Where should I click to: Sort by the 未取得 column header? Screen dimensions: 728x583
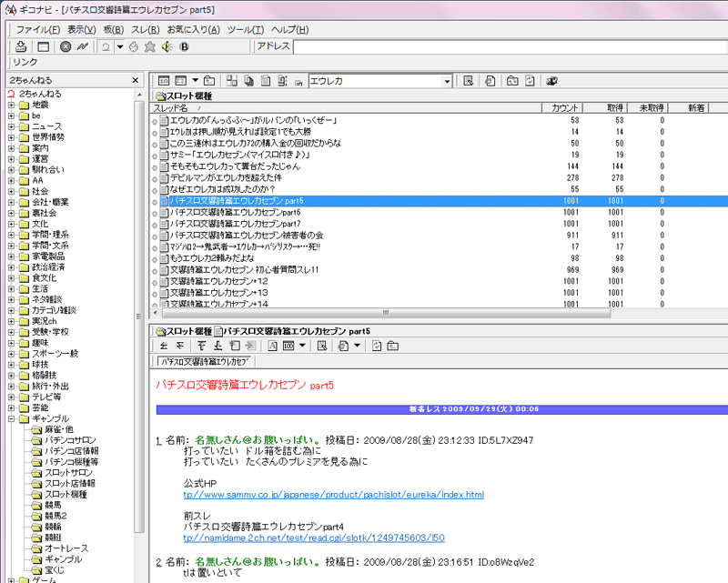coord(648,108)
